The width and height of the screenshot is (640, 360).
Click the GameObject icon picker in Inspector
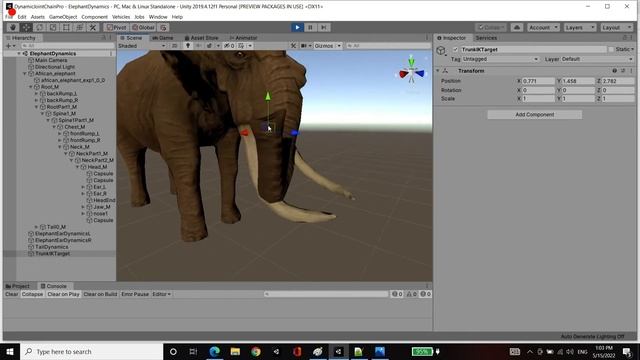coord(441,51)
